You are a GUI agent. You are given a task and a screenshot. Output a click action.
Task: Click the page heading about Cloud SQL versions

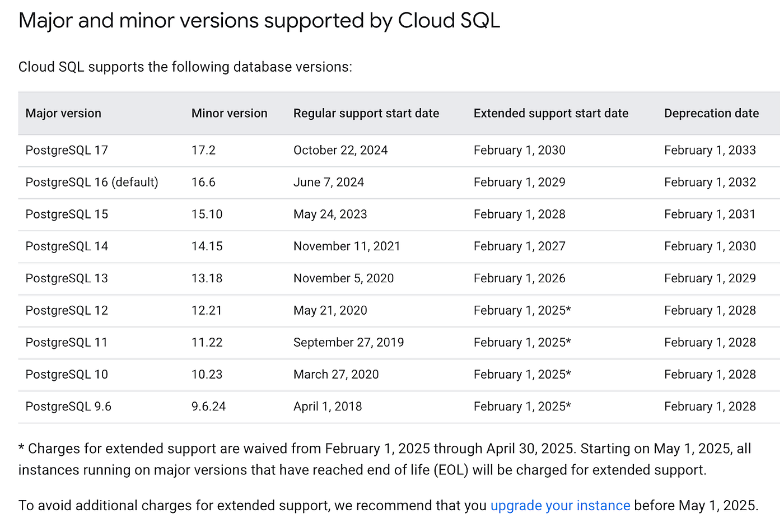click(x=259, y=21)
